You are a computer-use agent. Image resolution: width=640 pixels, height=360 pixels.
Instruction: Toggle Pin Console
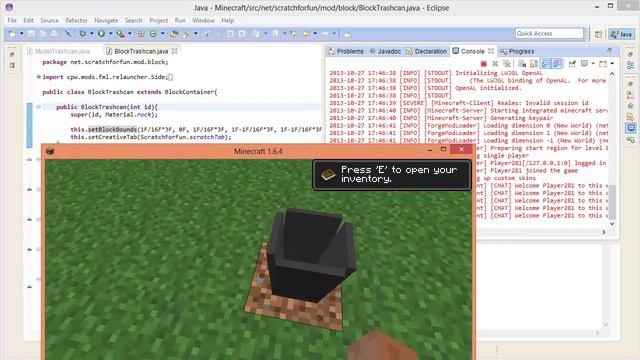coord(572,64)
